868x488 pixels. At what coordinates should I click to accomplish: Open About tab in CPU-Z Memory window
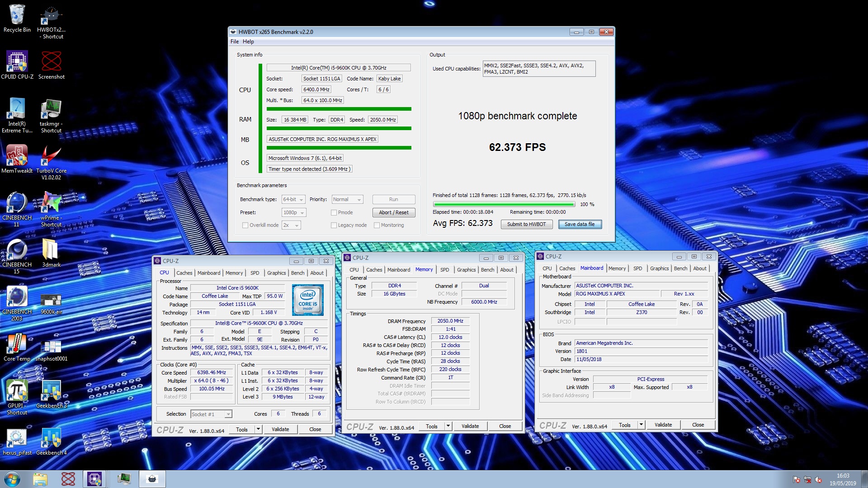(507, 270)
